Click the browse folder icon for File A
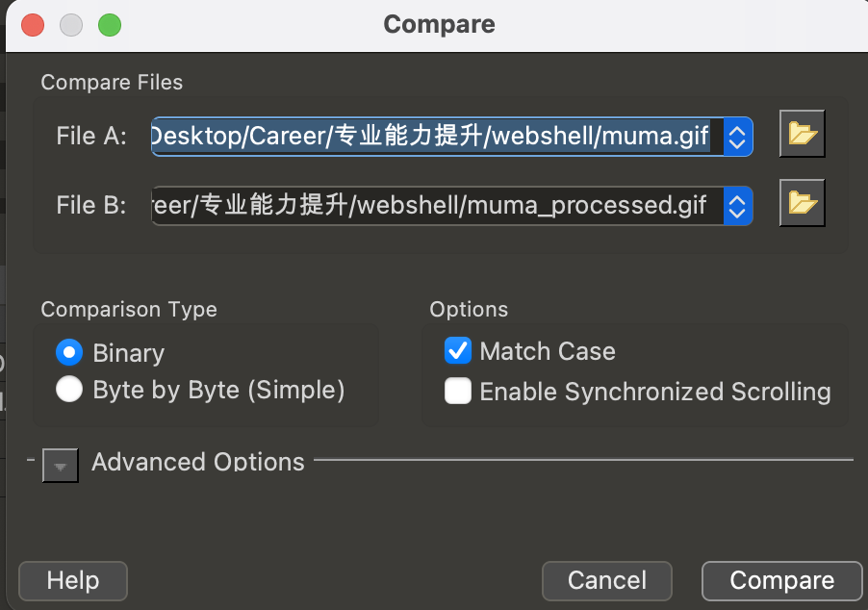The width and height of the screenshot is (868, 610). (803, 135)
